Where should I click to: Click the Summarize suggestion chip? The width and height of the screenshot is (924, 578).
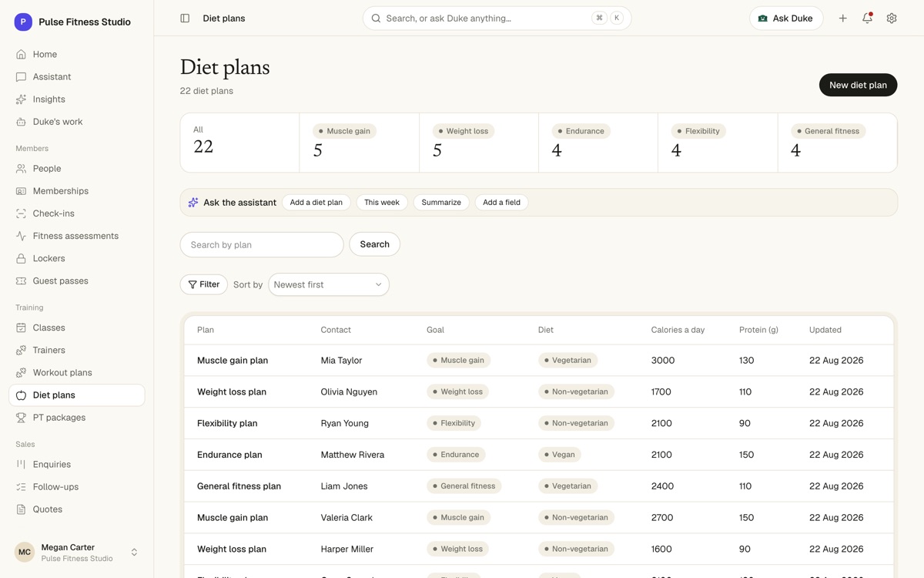(441, 203)
